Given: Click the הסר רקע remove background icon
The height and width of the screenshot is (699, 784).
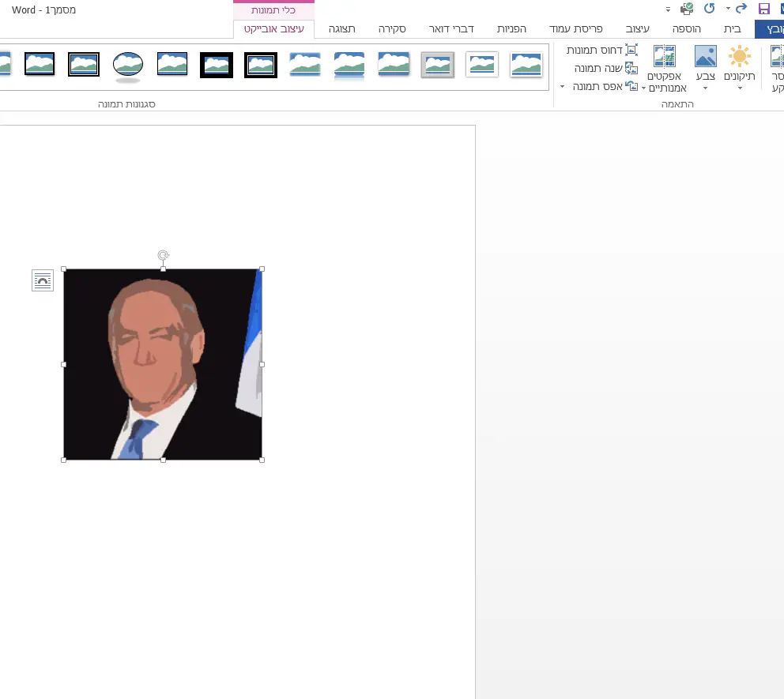Looking at the screenshot, I should 776,67.
